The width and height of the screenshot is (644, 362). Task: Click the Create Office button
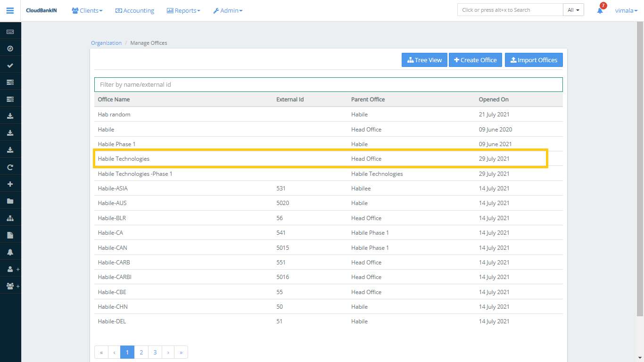[x=475, y=60]
